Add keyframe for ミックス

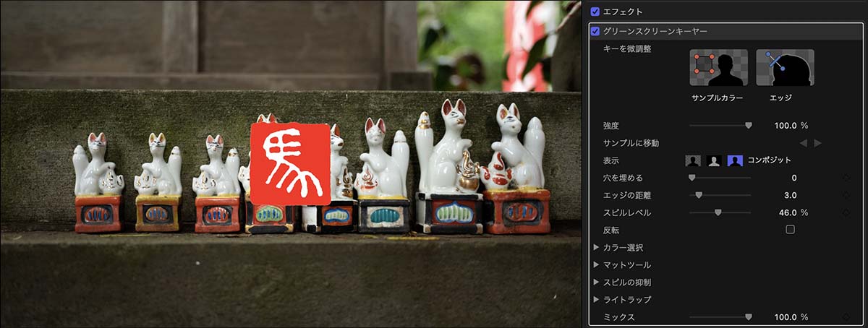click(x=846, y=317)
